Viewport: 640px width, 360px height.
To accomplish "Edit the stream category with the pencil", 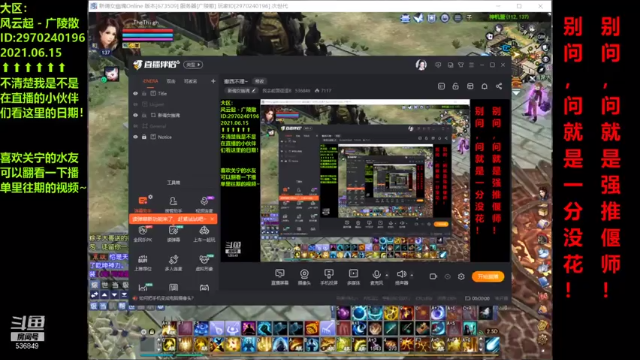I will 253,91.
